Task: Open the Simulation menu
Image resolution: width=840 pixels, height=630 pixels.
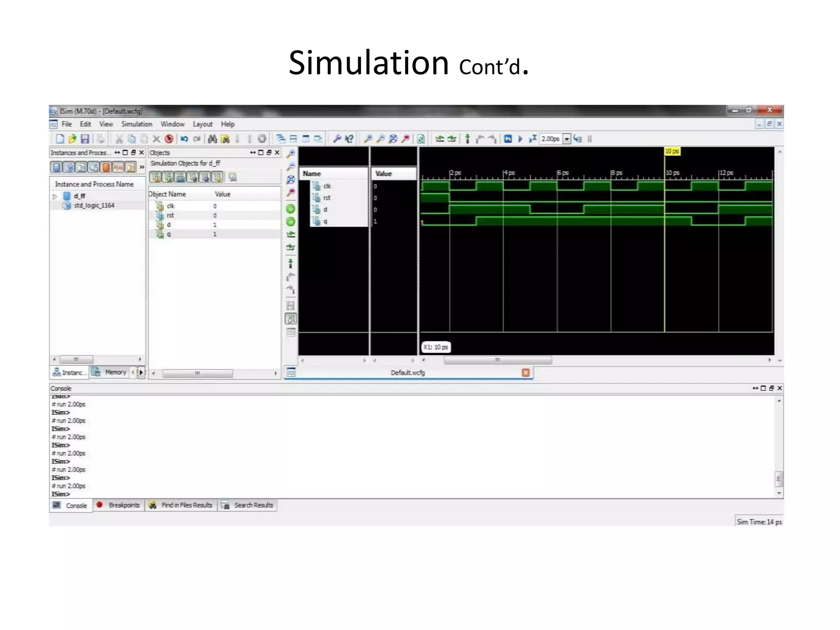Action: point(137,124)
